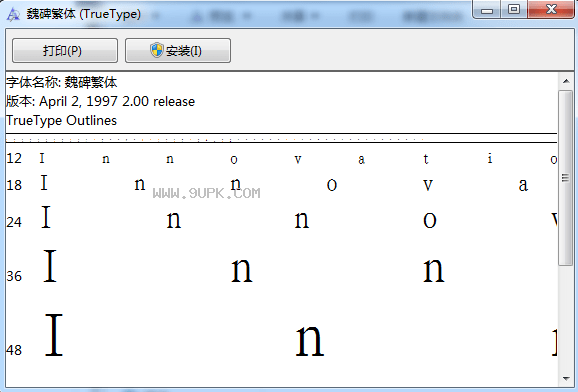
Task: Click the font viewer title bar icon
Action: tap(13, 14)
